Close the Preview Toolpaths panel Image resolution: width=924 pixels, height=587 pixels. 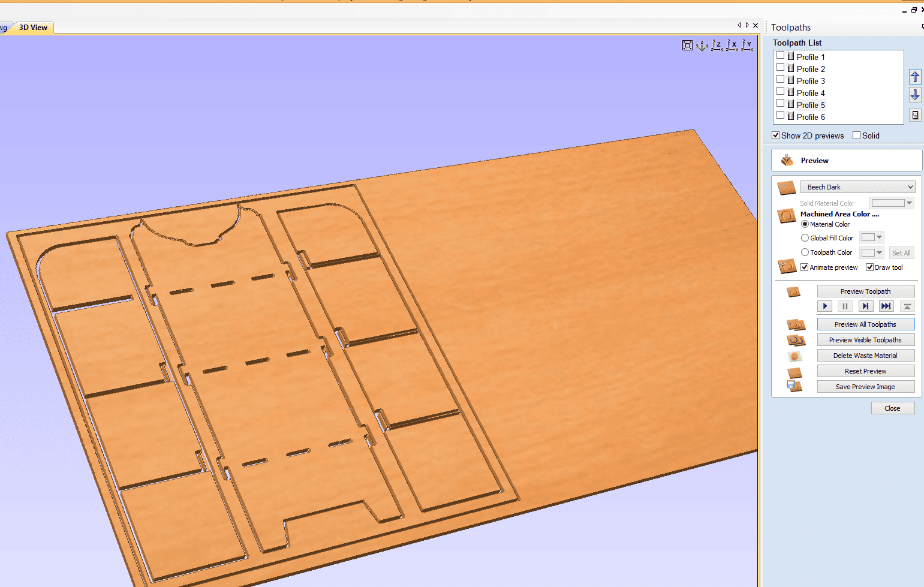pos(893,408)
